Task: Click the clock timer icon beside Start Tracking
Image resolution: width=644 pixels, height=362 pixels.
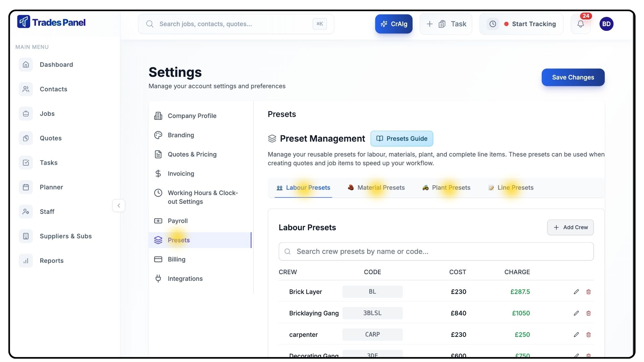Action: [492, 24]
